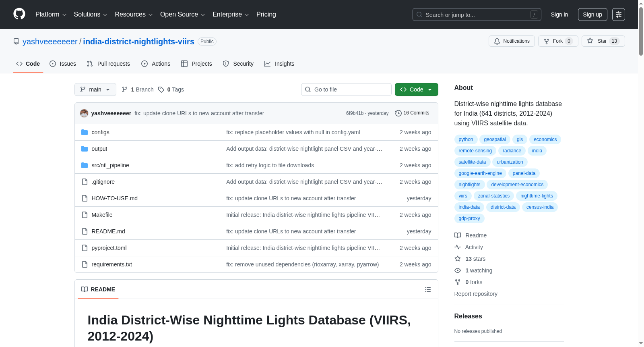
Task: Click the branch icon next to 1 Branch
Action: (x=125, y=89)
